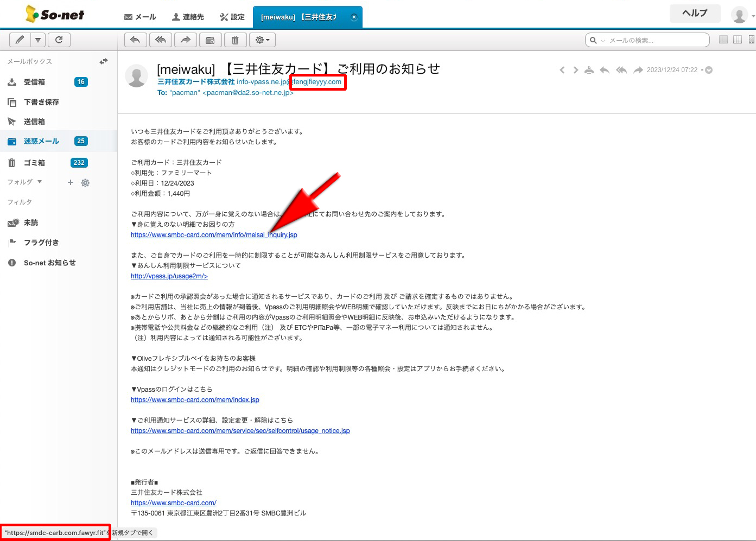This screenshot has width=756, height=541.
Task: Open the selfcontrol/usage_notice.jsp link
Action: click(240, 431)
